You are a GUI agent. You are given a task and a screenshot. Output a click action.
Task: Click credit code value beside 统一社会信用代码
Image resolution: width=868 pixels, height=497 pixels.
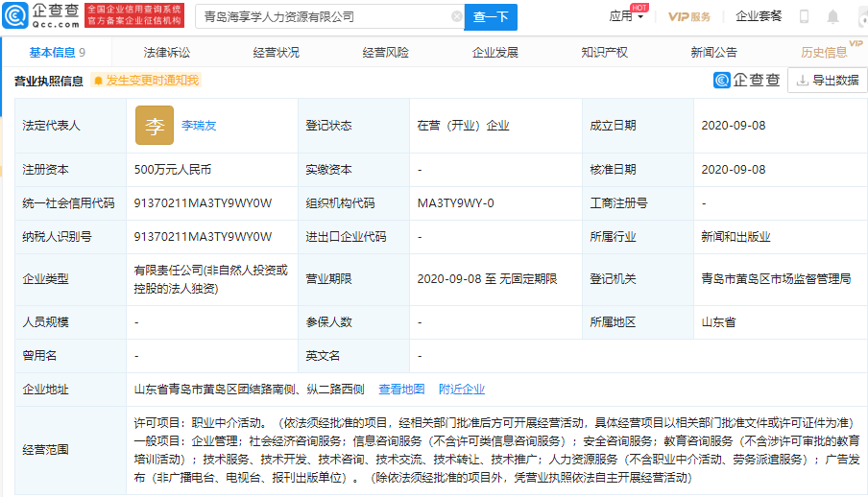tap(203, 203)
